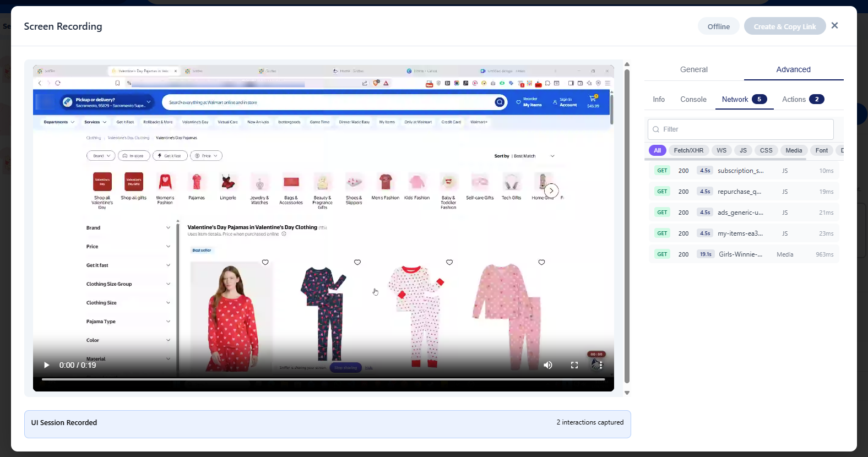Screen dimensions: 868x457
Task: Click the magnifier icon in the Filter box
Action: [x=656, y=129]
